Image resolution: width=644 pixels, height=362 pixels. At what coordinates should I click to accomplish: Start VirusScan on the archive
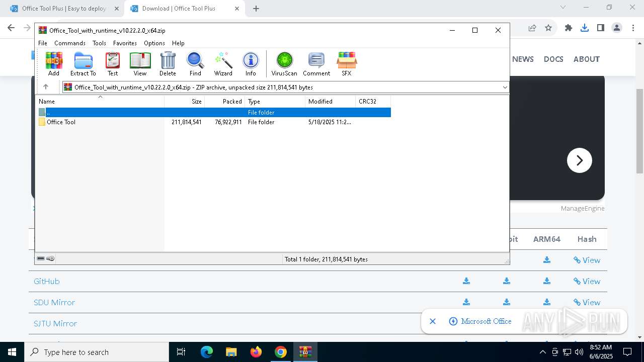pos(284,64)
